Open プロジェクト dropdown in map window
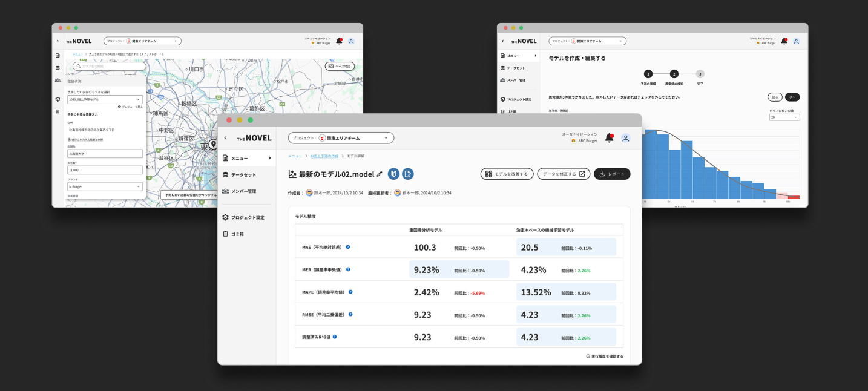Screen dimensions: 868x391 [x=142, y=41]
